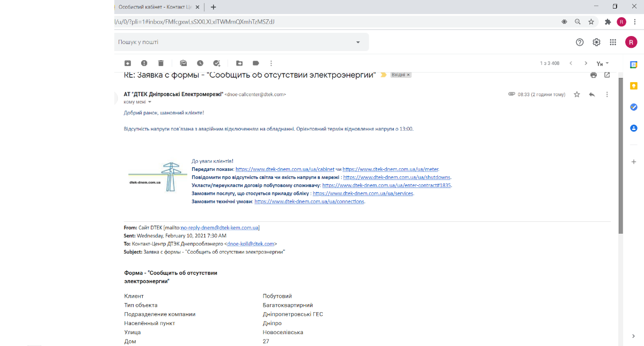This screenshot has width=644, height=346.
Task: Open the Labels icon in the toolbar
Action: click(x=256, y=63)
